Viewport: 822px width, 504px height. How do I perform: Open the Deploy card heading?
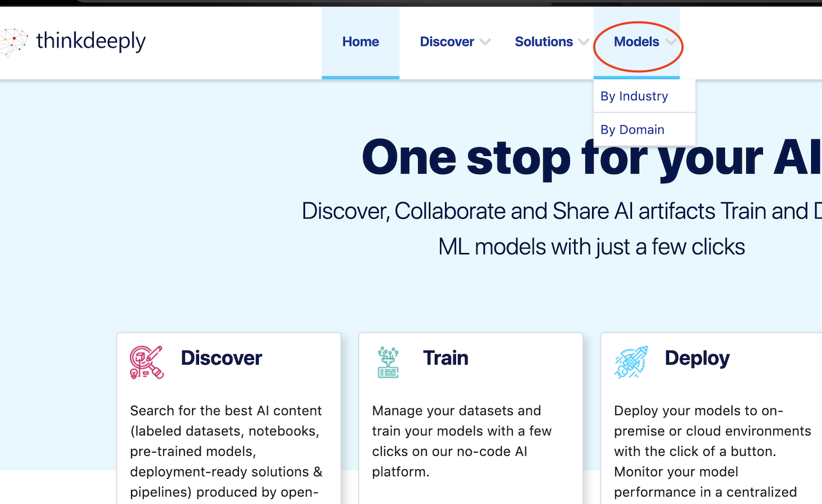[697, 358]
